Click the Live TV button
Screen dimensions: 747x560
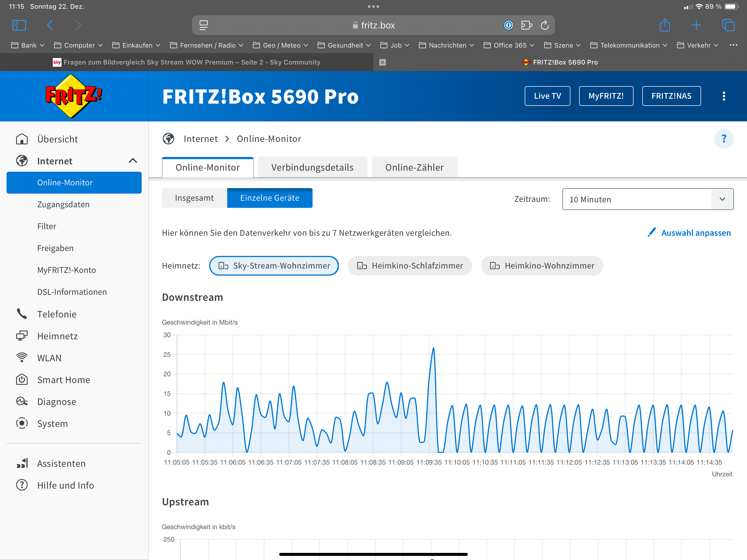pos(547,96)
